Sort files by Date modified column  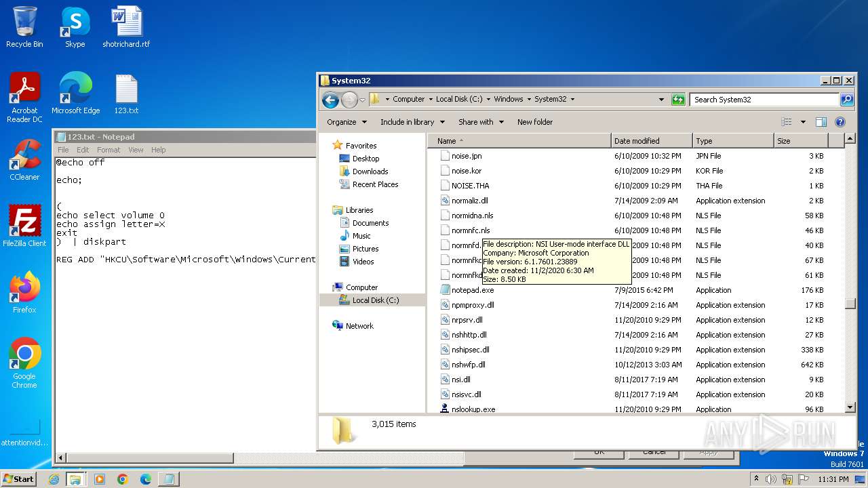click(652, 141)
